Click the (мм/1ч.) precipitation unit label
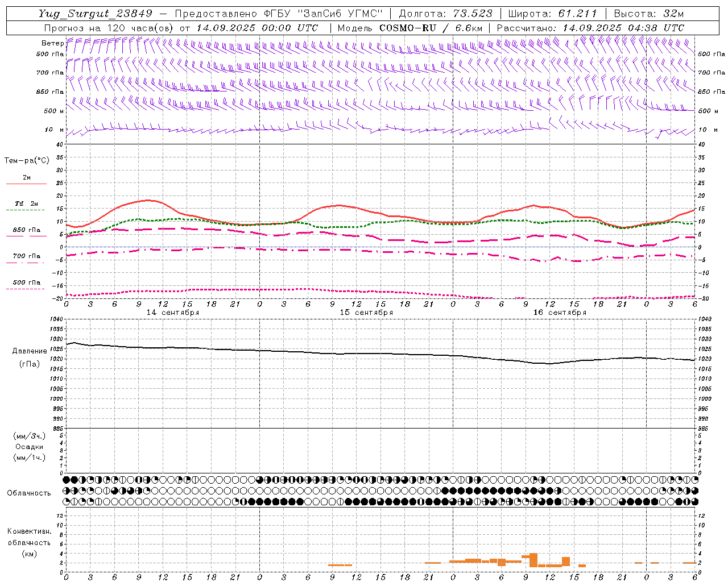Viewport: 728px width, 582px height. 30,458
